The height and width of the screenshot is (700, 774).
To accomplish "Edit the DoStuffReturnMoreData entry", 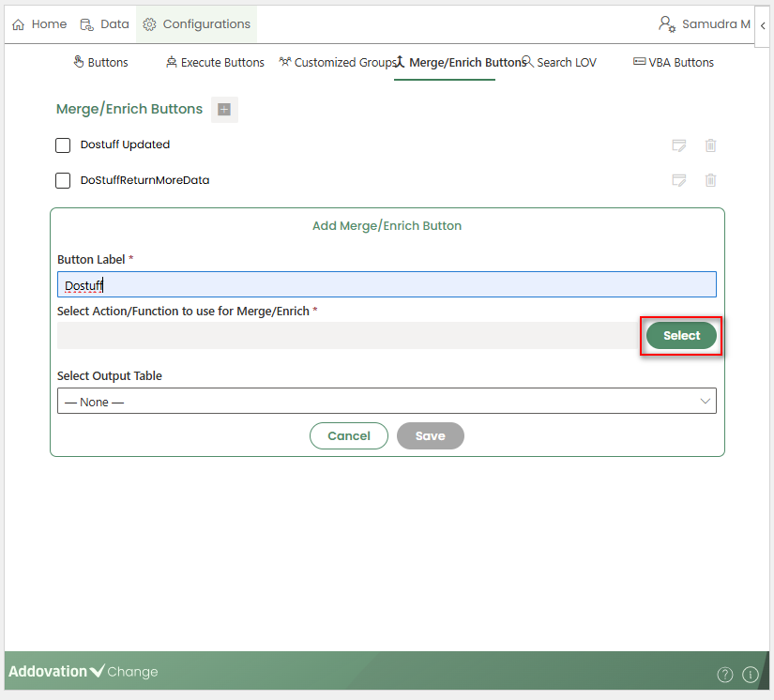I will (x=679, y=180).
